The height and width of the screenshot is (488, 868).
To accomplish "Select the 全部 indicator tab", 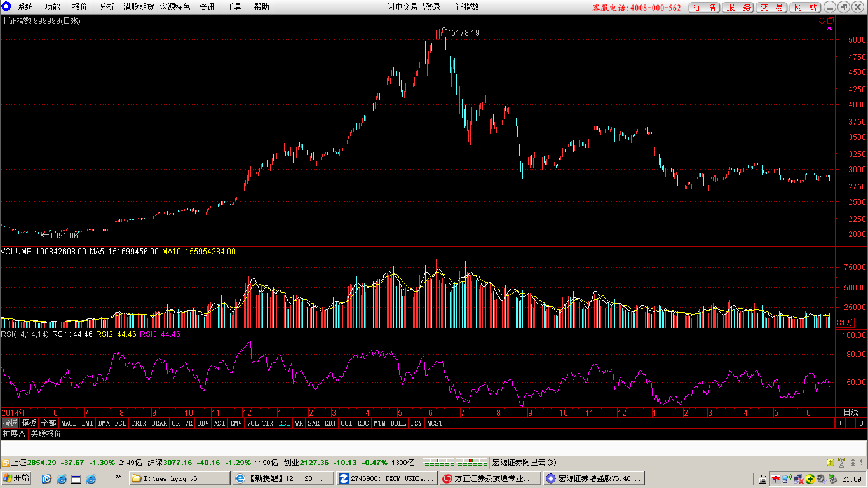I will (x=48, y=423).
